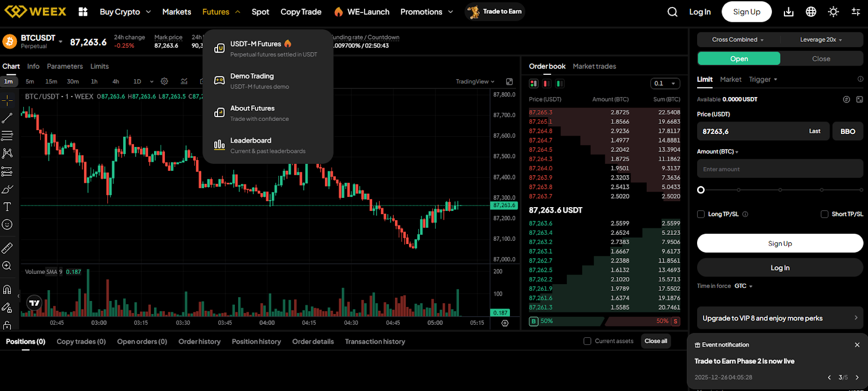The width and height of the screenshot is (868, 391).
Task: Switch to the Close position toggle
Action: (x=821, y=59)
